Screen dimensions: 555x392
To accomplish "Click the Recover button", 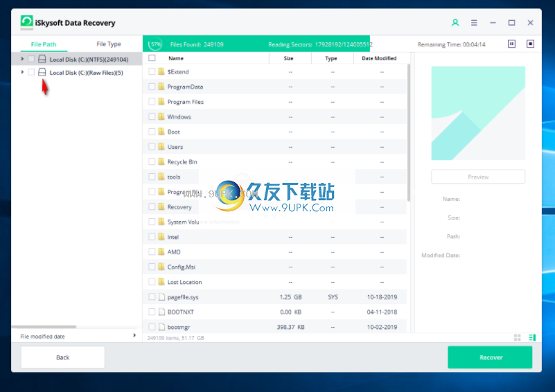I will point(491,357).
